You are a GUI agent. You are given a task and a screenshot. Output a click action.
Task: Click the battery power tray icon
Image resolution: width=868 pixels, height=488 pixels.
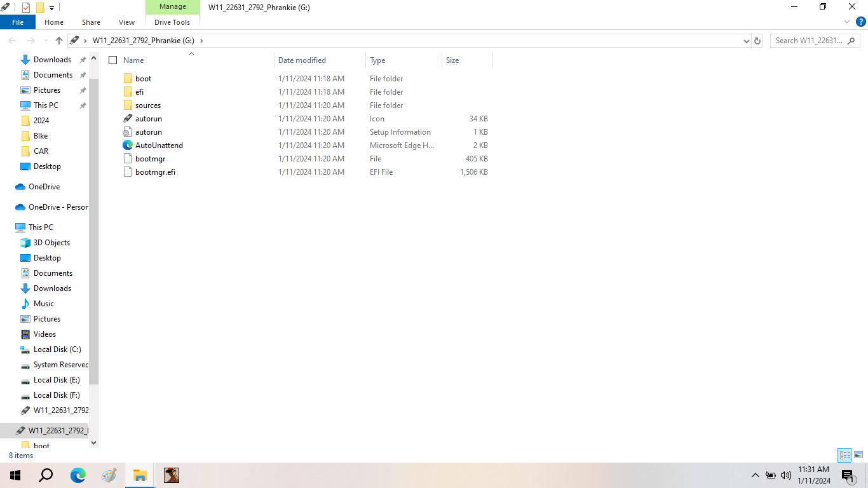point(771,475)
